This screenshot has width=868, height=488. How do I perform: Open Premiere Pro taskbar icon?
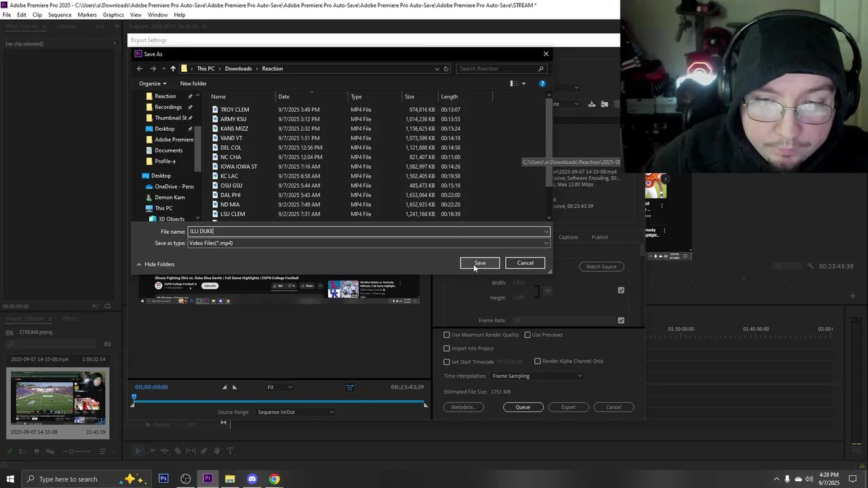click(208, 479)
